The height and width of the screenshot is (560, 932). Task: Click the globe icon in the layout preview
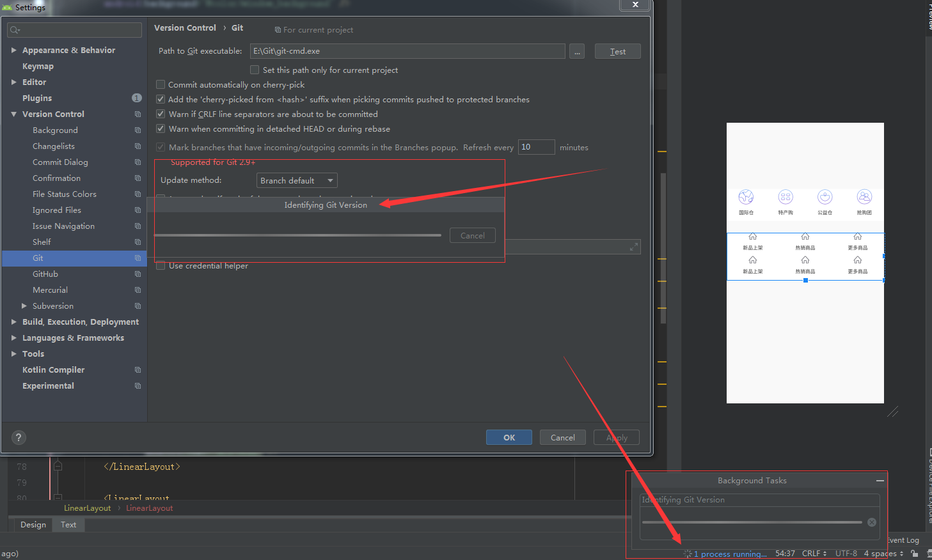(x=746, y=197)
